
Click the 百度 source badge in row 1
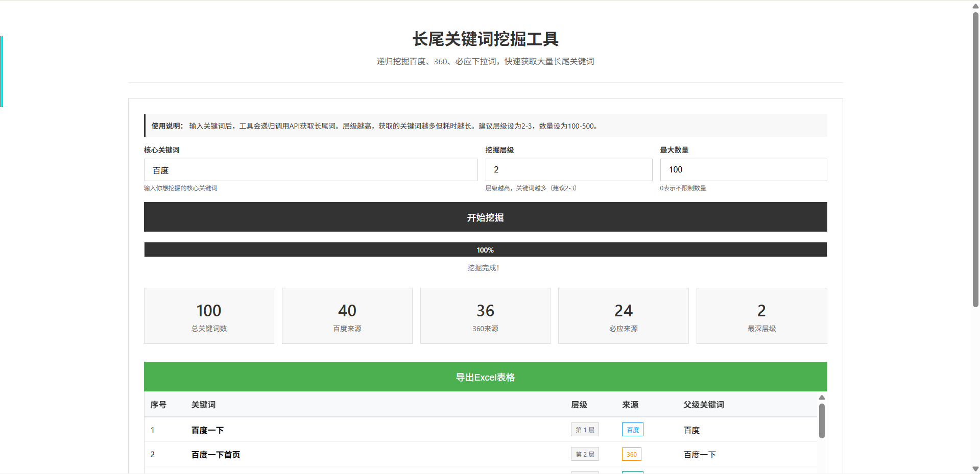pos(632,429)
